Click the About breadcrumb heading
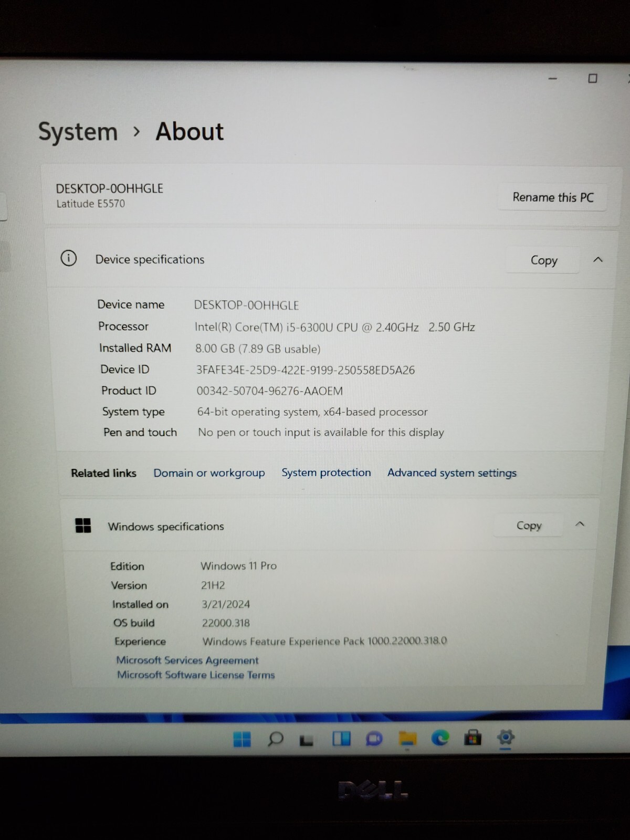This screenshot has width=630, height=840. pyautogui.click(x=190, y=131)
